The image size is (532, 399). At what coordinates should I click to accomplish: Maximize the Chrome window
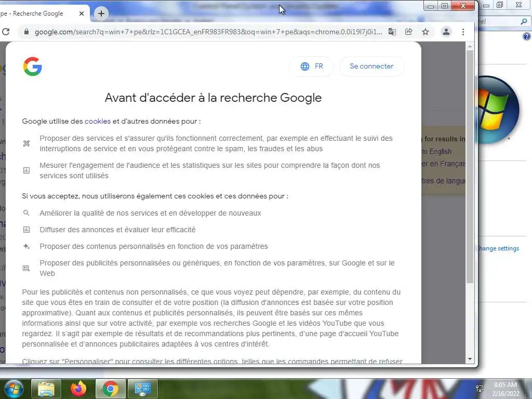[x=445, y=6]
